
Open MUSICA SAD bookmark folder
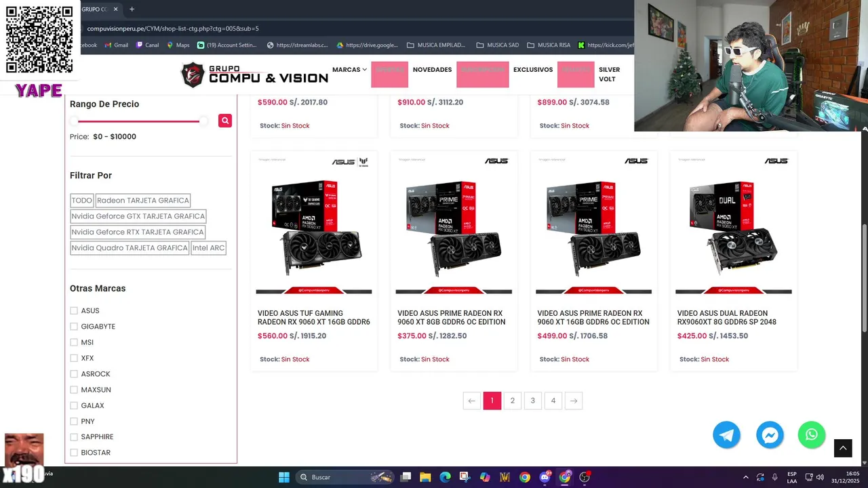click(498, 45)
